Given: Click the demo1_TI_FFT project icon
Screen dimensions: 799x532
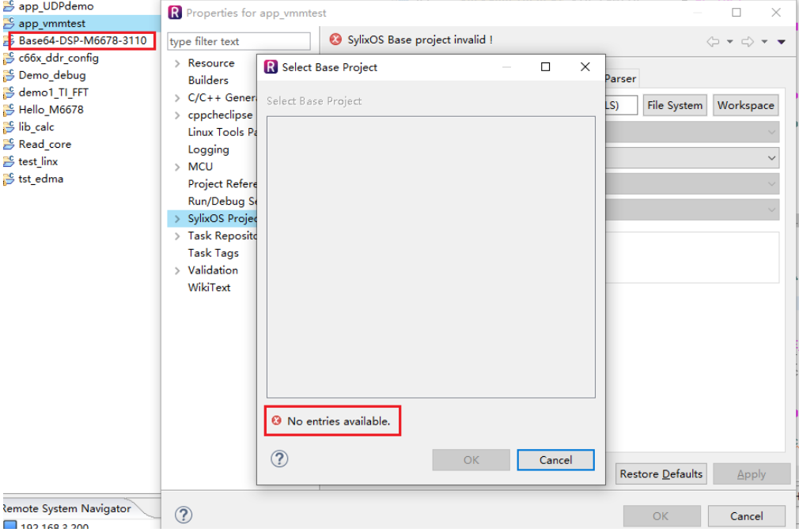Looking at the screenshot, I should (x=9, y=93).
